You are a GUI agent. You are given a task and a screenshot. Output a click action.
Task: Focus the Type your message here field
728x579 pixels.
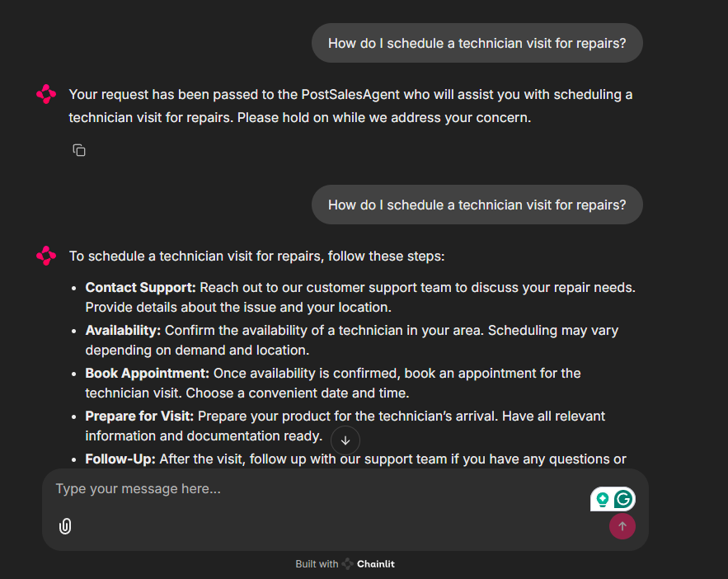pos(247,488)
